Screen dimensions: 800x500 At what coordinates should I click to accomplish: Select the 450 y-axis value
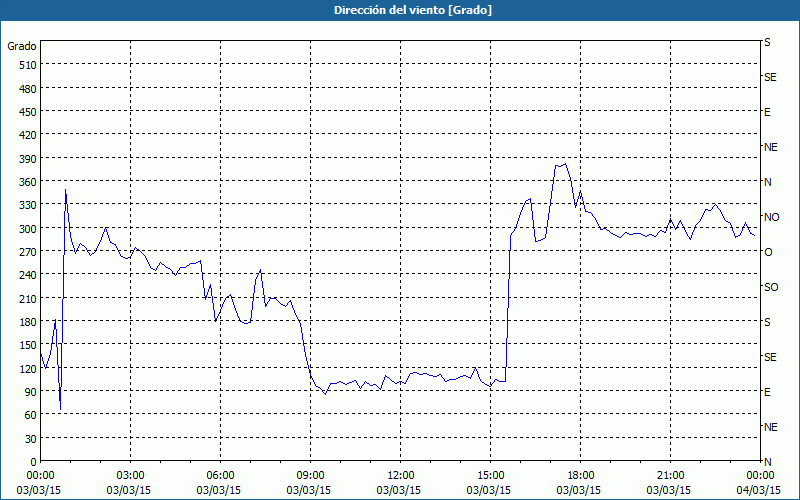[28, 112]
